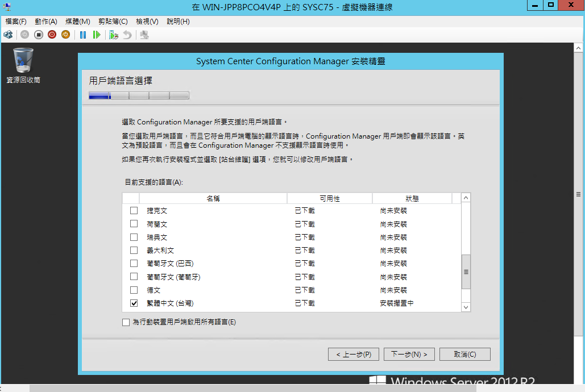Click the Enhanced Session toolbar icon
The image size is (585, 392).
[144, 35]
